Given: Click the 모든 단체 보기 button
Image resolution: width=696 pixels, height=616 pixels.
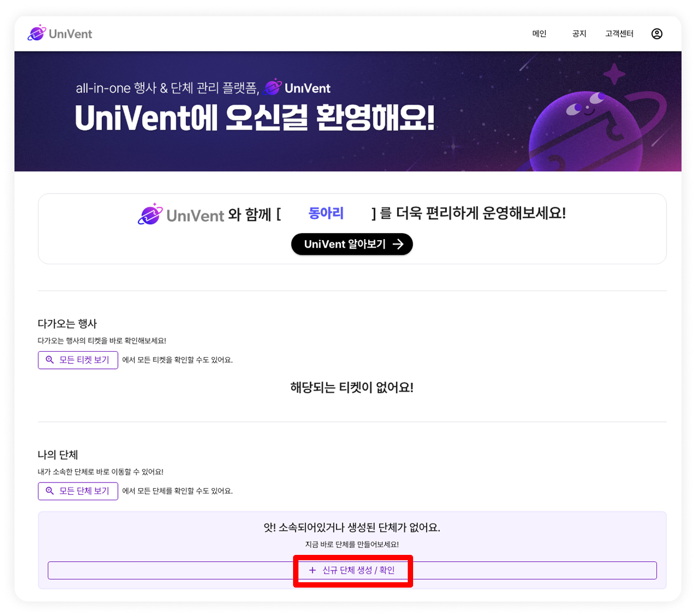Looking at the screenshot, I should point(78,491).
